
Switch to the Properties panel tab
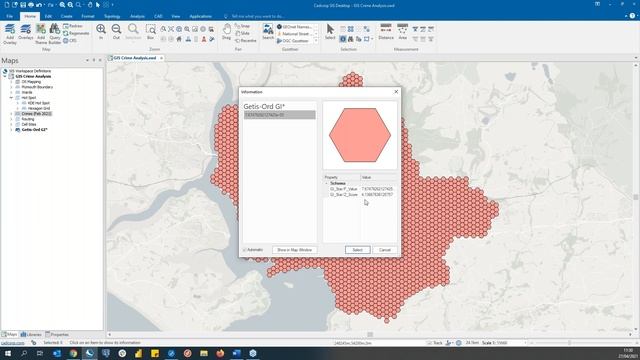[x=57, y=334]
